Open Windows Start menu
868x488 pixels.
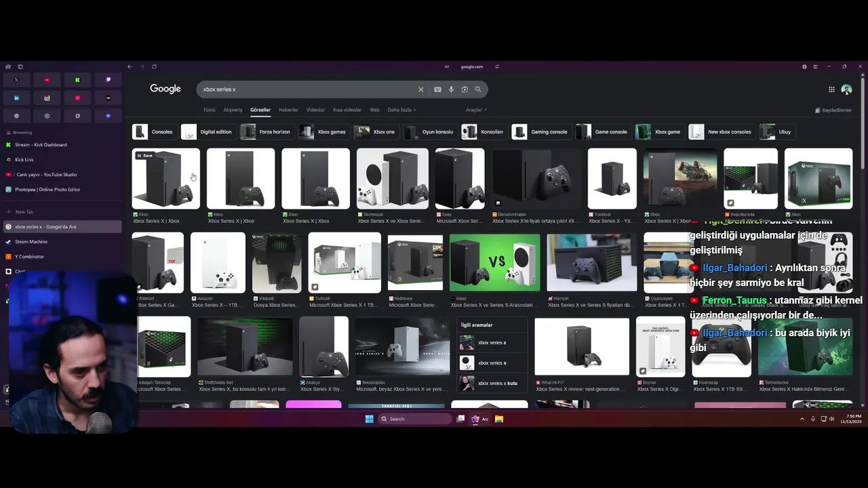point(370,419)
